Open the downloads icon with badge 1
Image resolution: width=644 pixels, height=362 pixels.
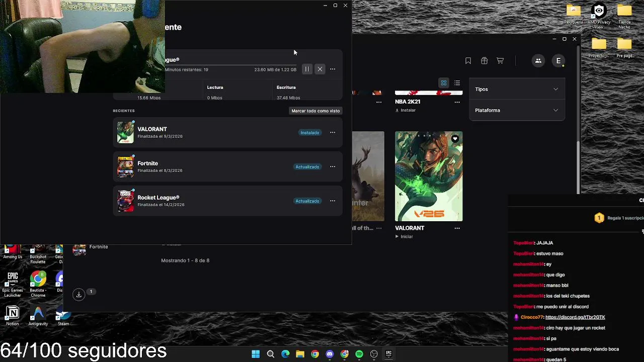(x=79, y=295)
